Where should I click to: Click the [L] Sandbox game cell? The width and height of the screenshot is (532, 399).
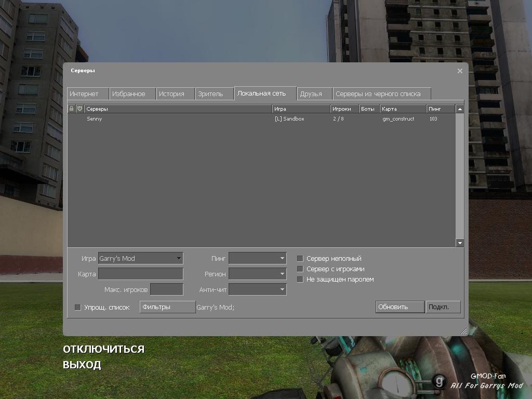[x=289, y=119]
